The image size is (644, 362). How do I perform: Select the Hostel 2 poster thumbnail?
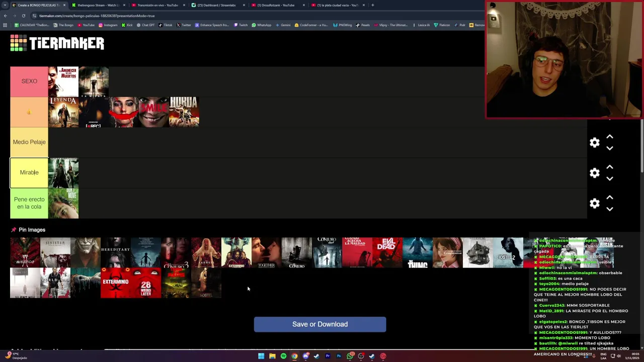click(x=508, y=252)
